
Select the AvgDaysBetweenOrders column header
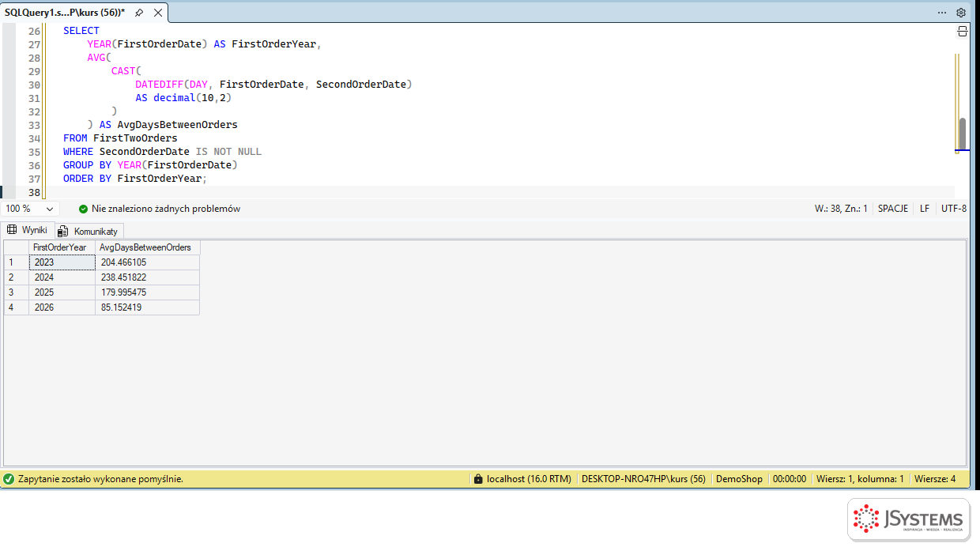tap(147, 247)
